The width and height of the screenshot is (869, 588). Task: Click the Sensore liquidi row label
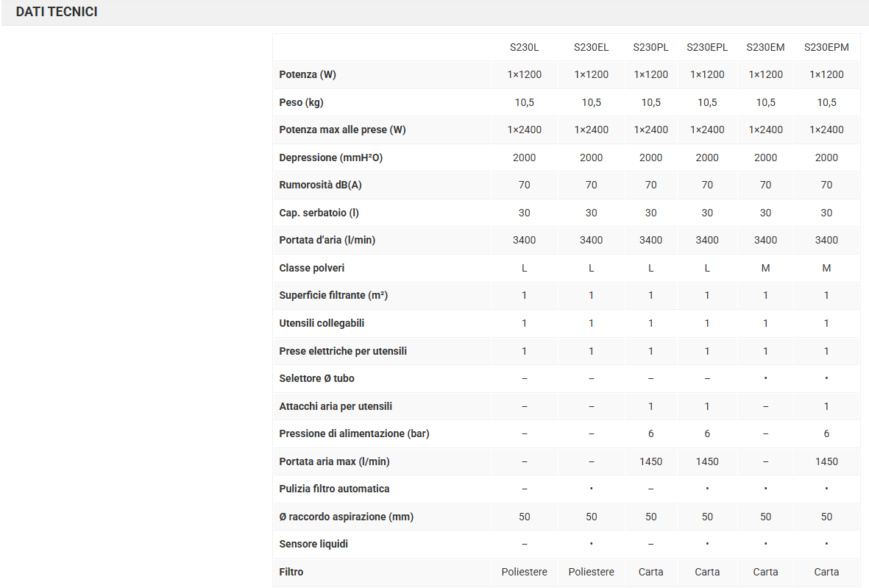click(x=313, y=544)
